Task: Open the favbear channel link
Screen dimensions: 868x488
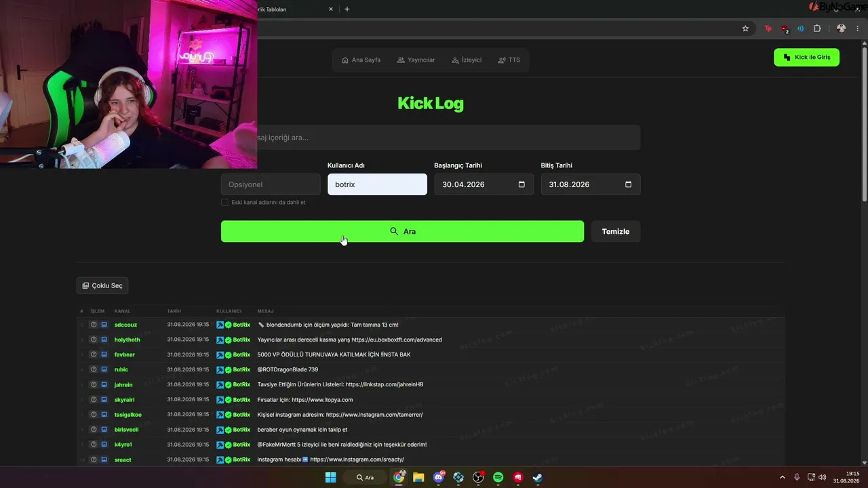Action: pyautogui.click(x=125, y=354)
